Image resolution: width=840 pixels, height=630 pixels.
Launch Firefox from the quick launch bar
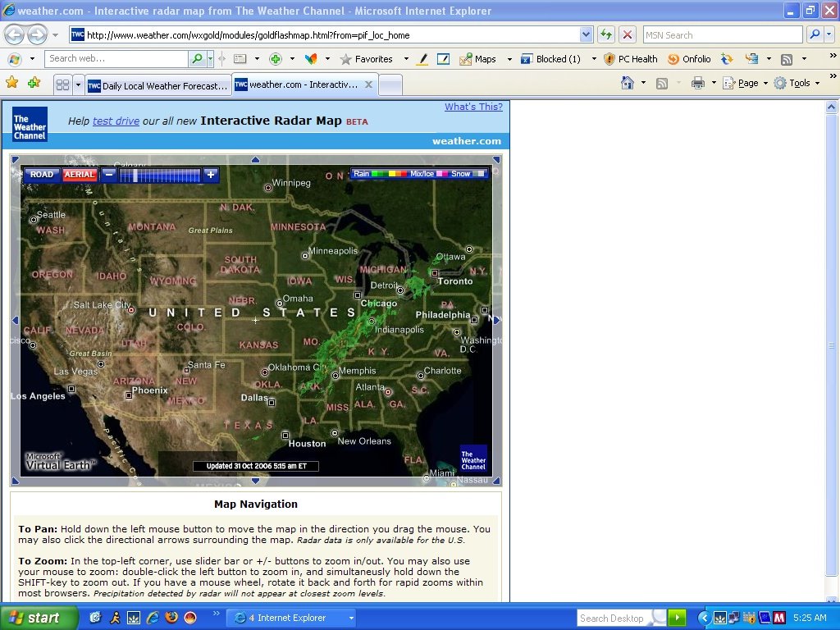pos(171,618)
